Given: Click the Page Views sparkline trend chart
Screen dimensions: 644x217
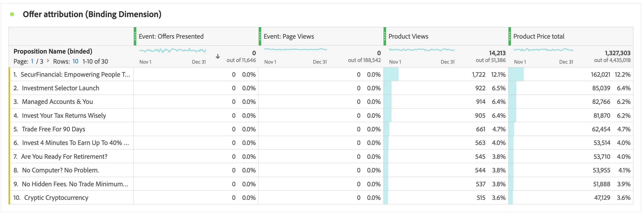Looking at the screenshot, I should point(295,49).
